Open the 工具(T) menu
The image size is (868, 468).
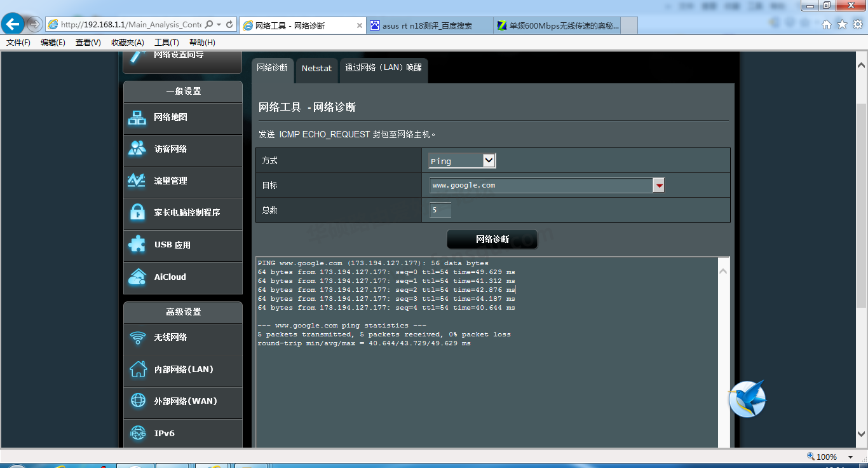tap(166, 43)
